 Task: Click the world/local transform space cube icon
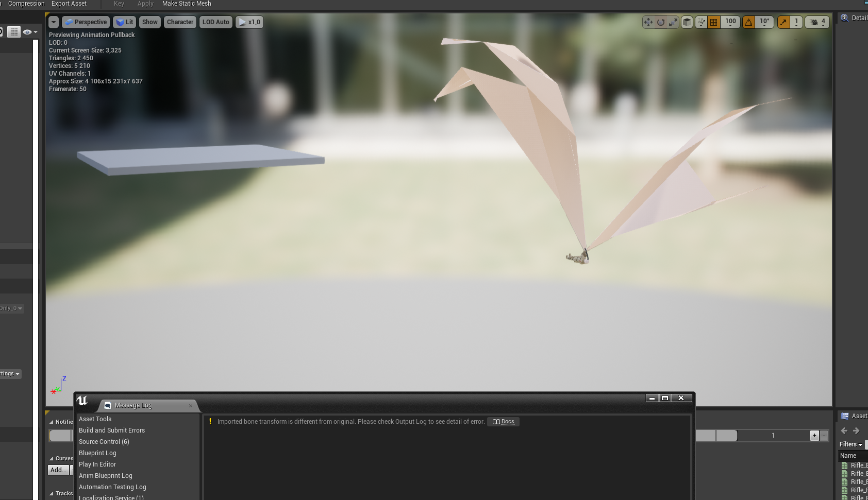tap(687, 22)
